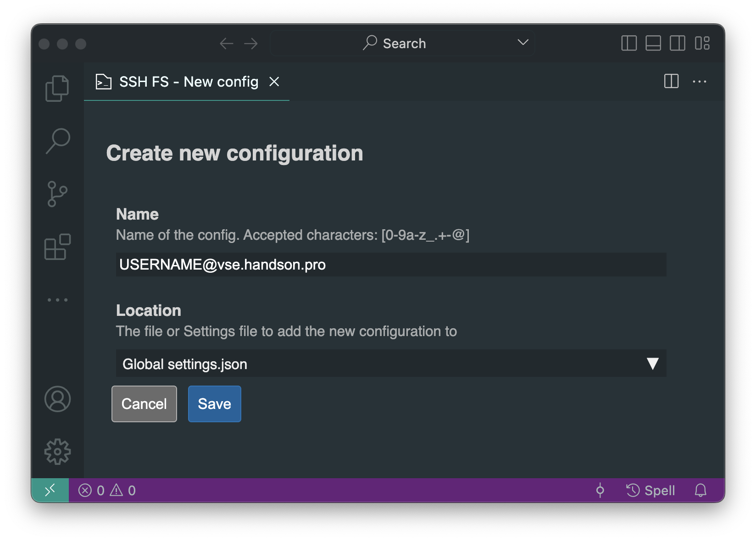Toggle the bottom panel visibility
Image resolution: width=756 pixels, height=541 pixels.
[653, 44]
